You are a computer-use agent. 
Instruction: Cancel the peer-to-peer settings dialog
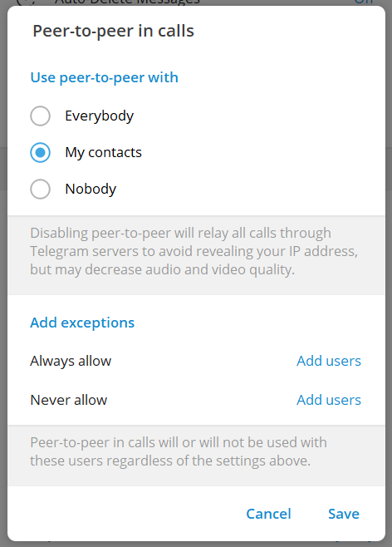[268, 514]
